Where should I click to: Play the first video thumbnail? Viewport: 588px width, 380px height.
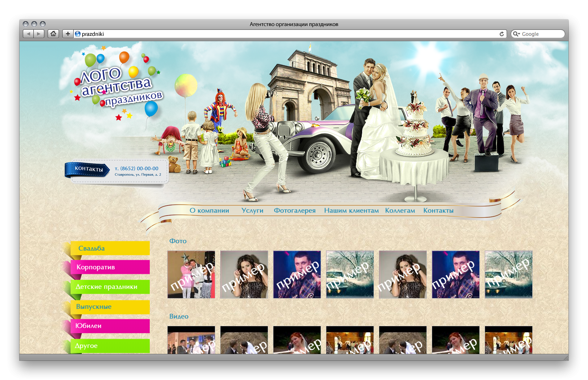point(191,340)
